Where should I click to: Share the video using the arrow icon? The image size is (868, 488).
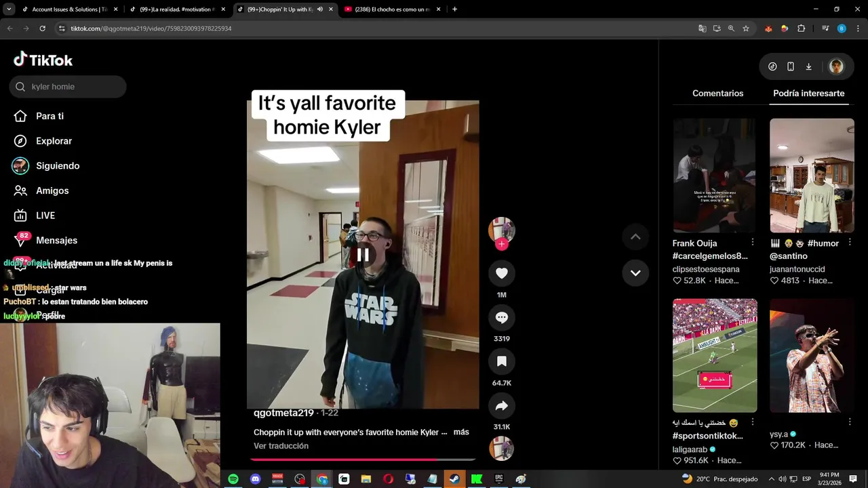point(502,405)
